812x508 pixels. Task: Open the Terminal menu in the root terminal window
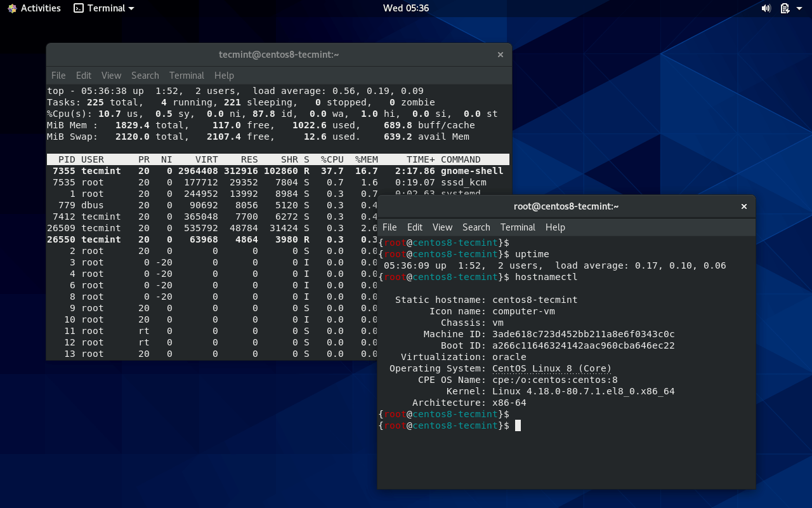pos(518,227)
